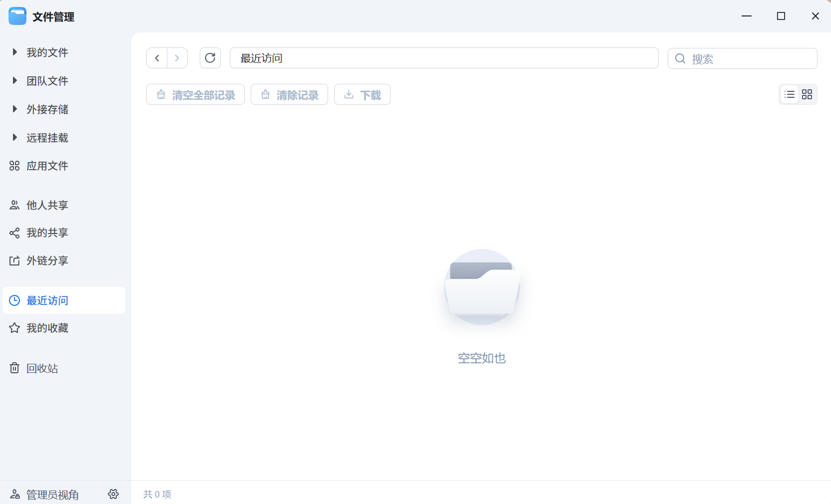
Task: Click the 回收站 trash icon
Action: tap(14, 368)
